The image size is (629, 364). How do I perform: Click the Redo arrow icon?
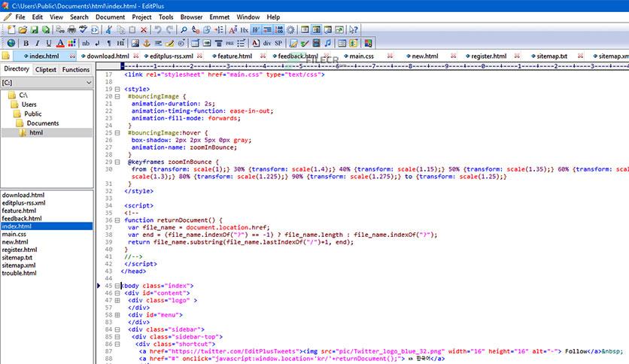click(170, 29)
